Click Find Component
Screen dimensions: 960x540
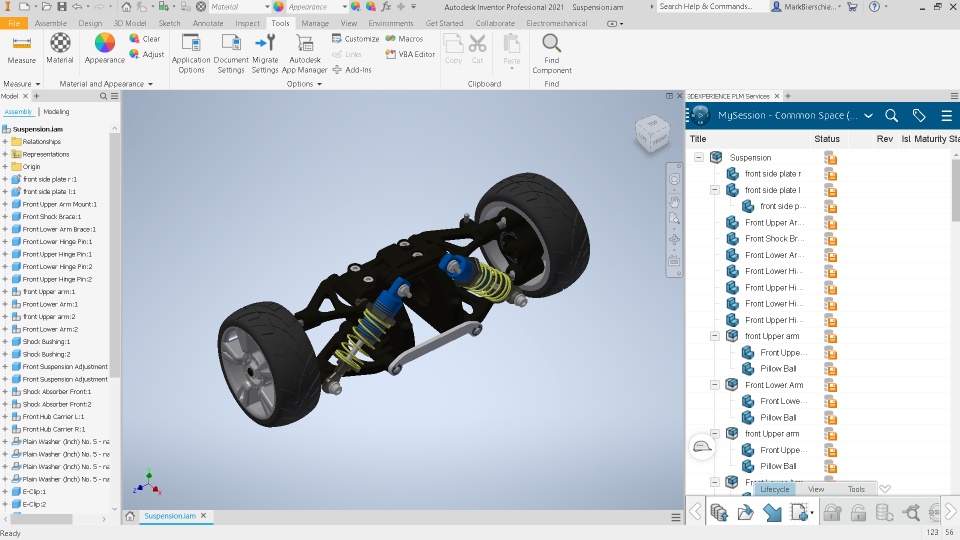552,54
